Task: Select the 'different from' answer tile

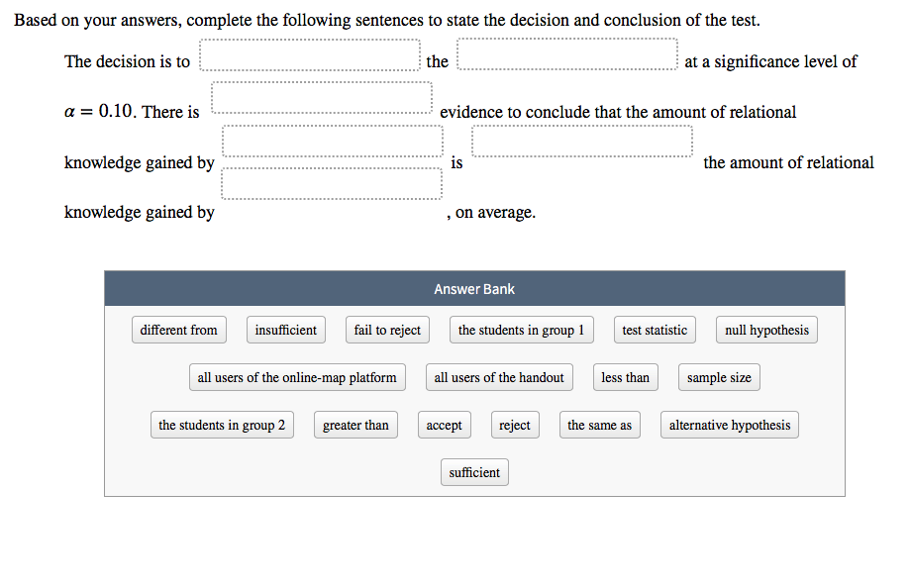Action: pyautogui.click(x=179, y=330)
